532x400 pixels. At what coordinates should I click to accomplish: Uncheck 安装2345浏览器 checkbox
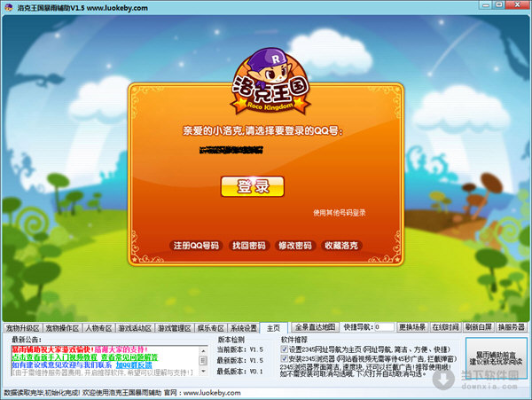pyautogui.click(x=285, y=358)
